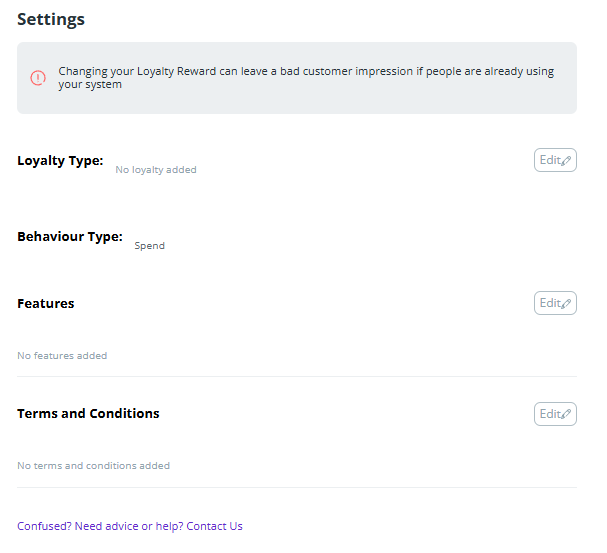The image size is (607, 553).
Task: Select the Behaviour Type label
Action: tap(70, 237)
